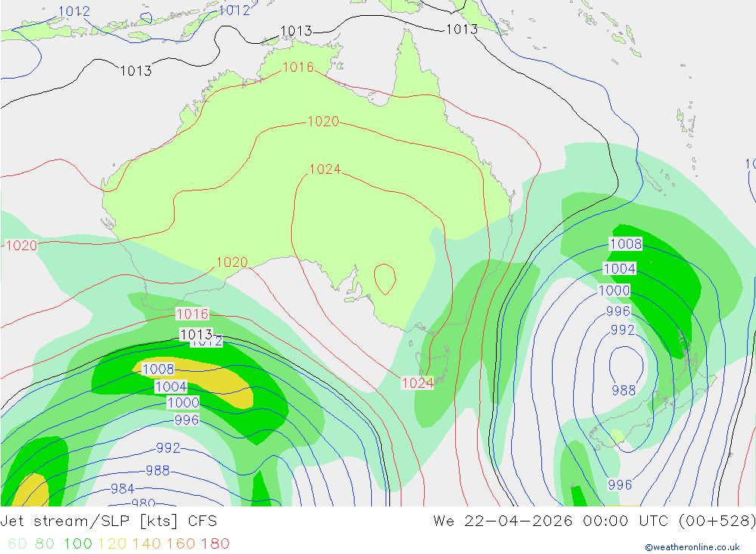The height and width of the screenshot is (554, 756).
Task: Click the 1008 label east of Australia
Action: point(626,244)
